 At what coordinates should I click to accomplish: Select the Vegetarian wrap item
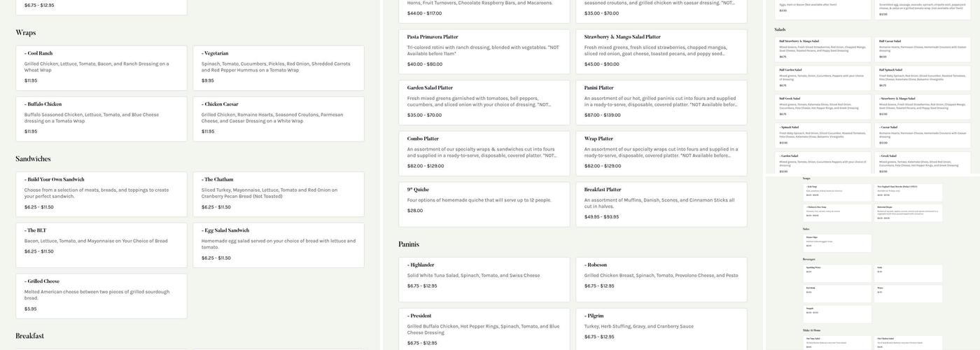(x=279, y=68)
